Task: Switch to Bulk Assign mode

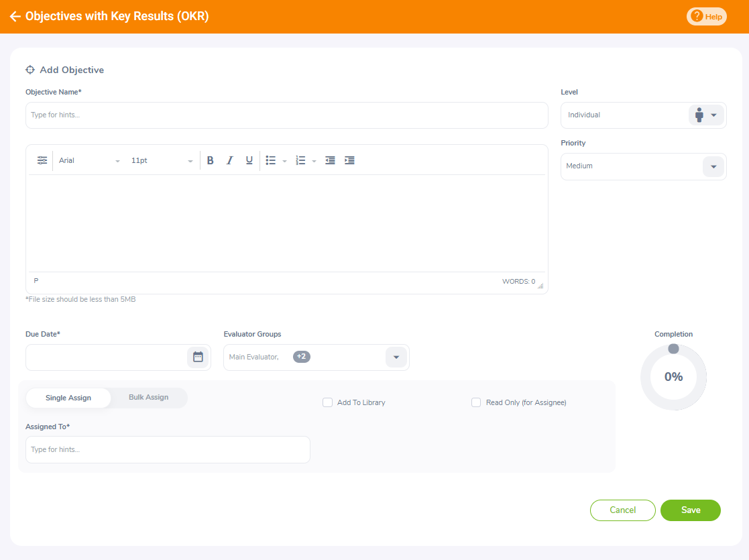Action: pos(148,396)
